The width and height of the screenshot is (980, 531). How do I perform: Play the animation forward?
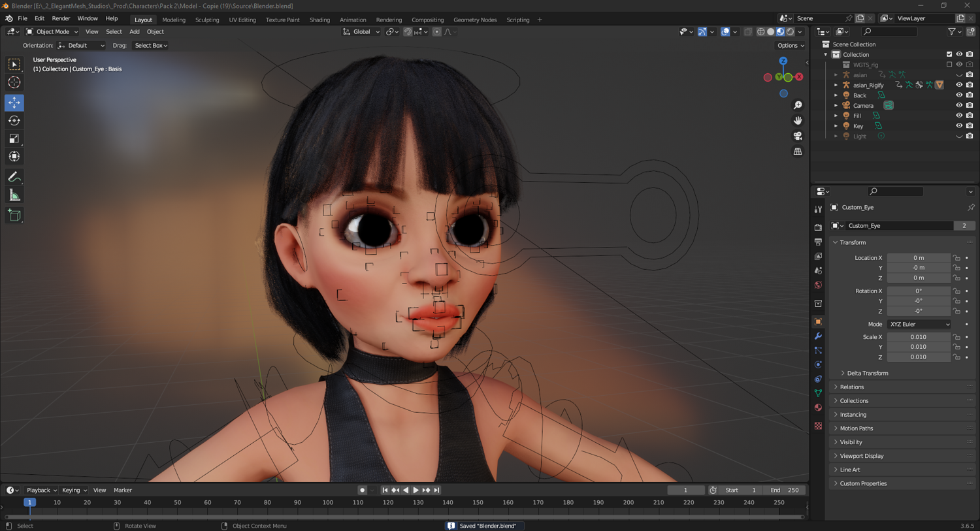click(x=416, y=490)
